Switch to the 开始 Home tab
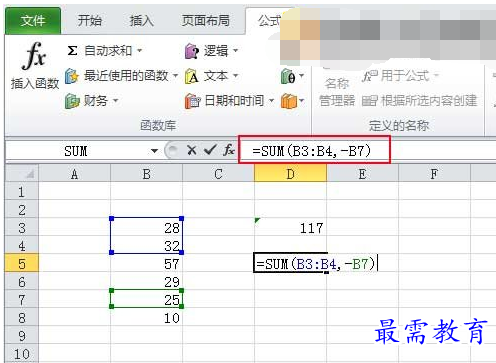The height and width of the screenshot is (363, 496). coord(89,21)
